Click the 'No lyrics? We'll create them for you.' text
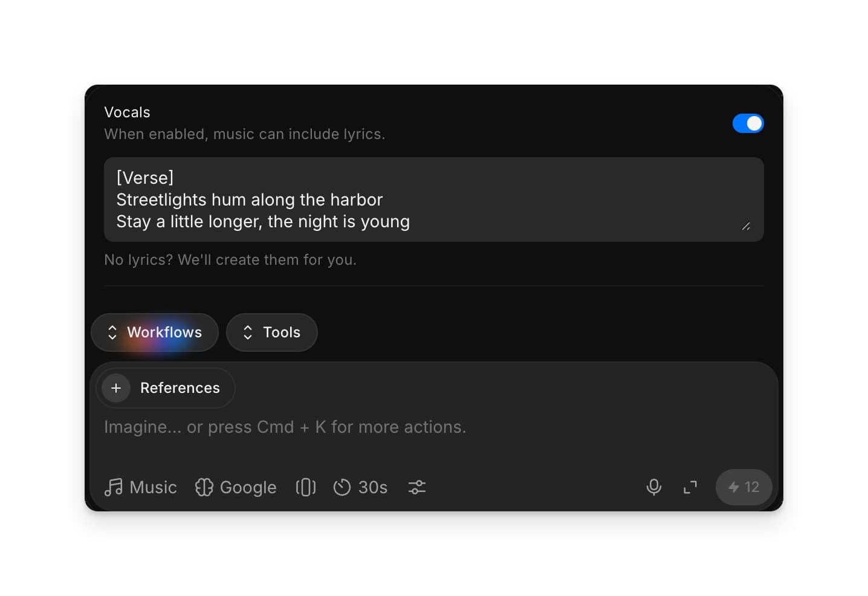868x596 pixels. click(x=230, y=260)
